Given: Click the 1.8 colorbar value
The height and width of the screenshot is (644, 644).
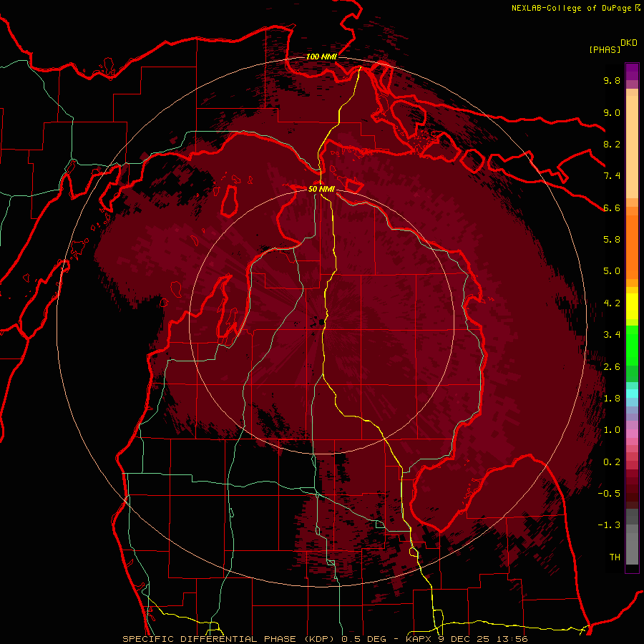Looking at the screenshot, I should point(612,399).
